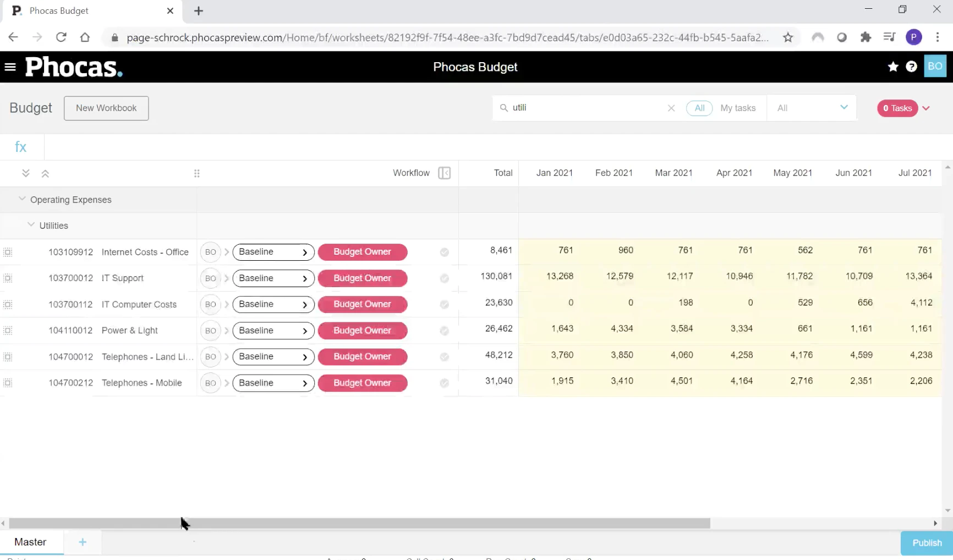Select row icon for Internet Costs - Office
Screen dimensions: 953x560
point(8,252)
